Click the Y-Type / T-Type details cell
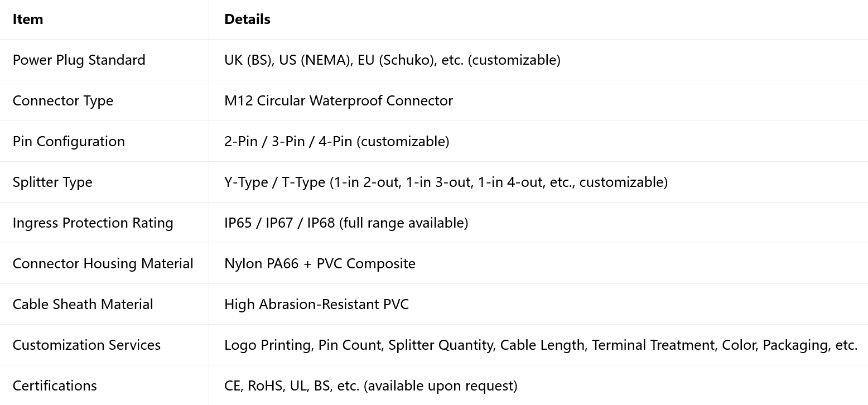Image resolution: width=868 pixels, height=405 pixels. pos(446,182)
